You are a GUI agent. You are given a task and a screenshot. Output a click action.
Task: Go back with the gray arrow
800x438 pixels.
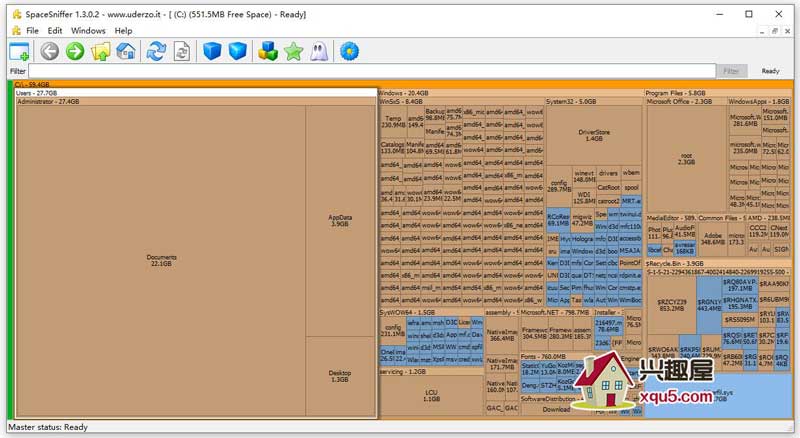(49, 51)
